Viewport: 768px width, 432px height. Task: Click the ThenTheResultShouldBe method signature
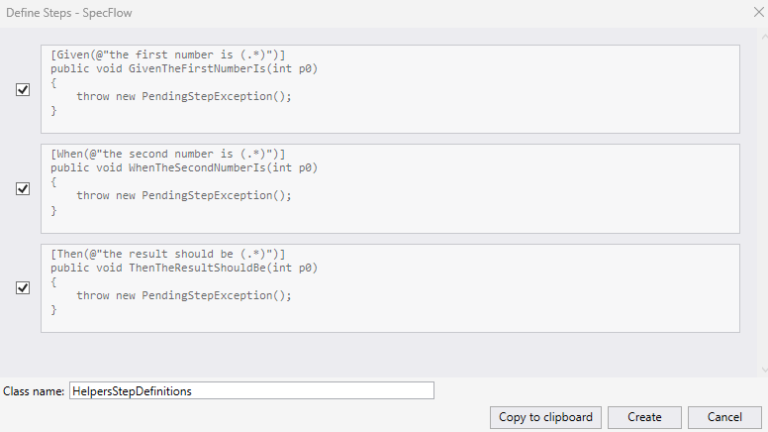point(184,268)
